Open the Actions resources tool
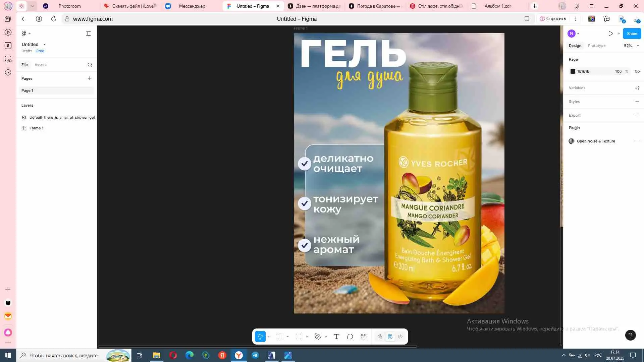644x362 pixels. [364, 337]
